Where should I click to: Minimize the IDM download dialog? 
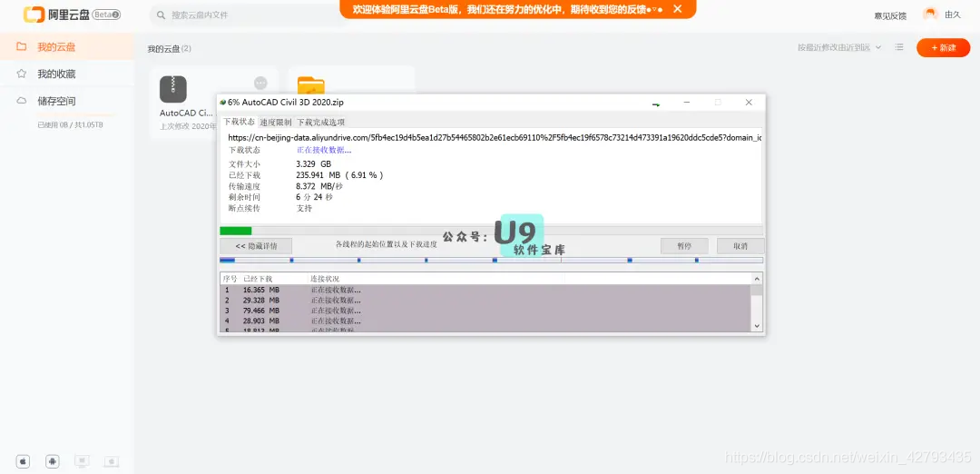tap(686, 102)
